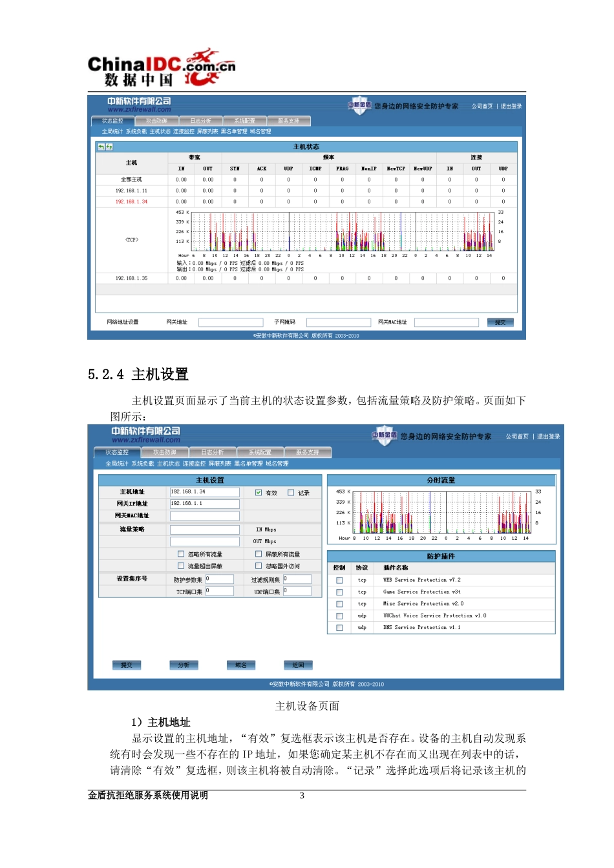Click the 返回 button
The image size is (614, 868).
[x=298, y=665]
